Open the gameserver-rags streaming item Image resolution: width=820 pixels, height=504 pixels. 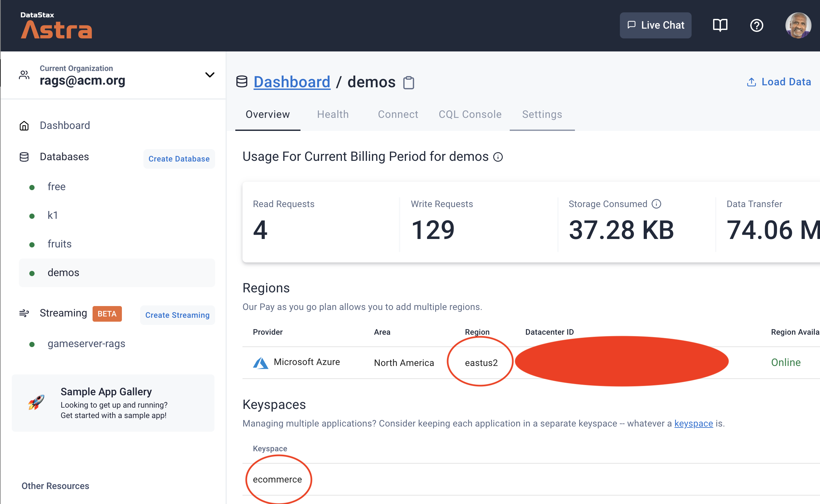click(x=86, y=344)
